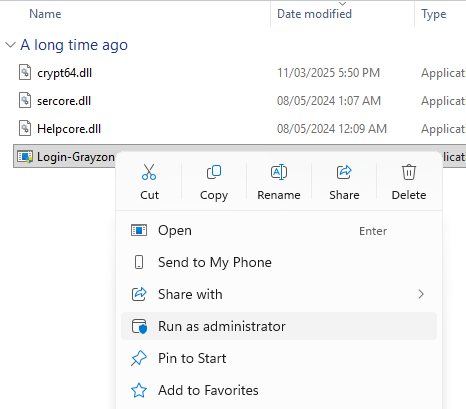This screenshot has height=409, width=466.
Task: Click the Login-Grayzon application icon
Action: point(25,156)
